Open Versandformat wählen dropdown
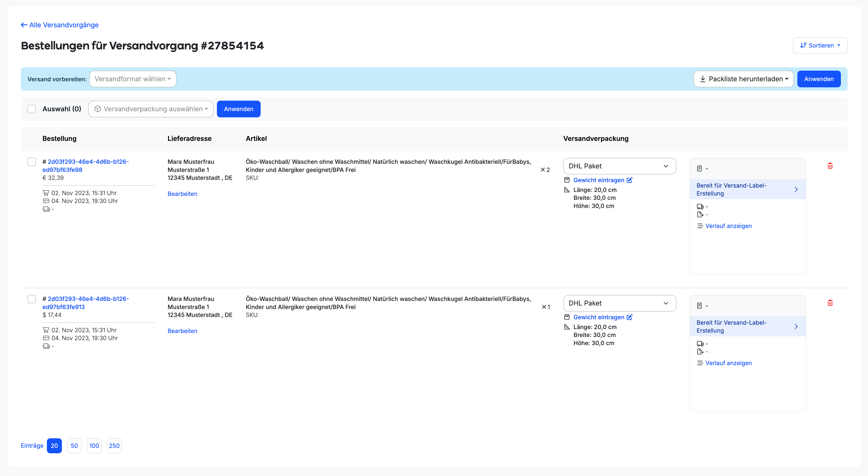The image size is (868, 476). [133, 79]
